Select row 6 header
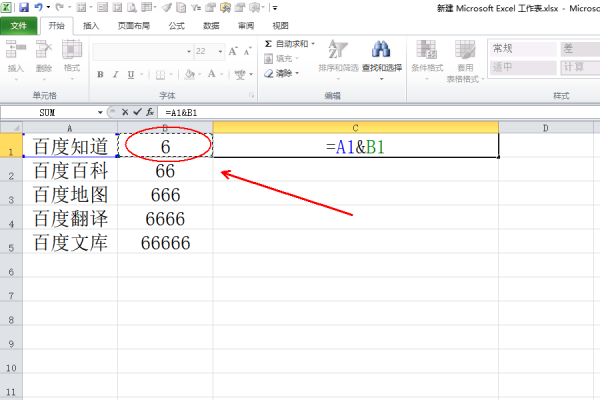Viewport: 600px width, 400px height. coord(11,265)
